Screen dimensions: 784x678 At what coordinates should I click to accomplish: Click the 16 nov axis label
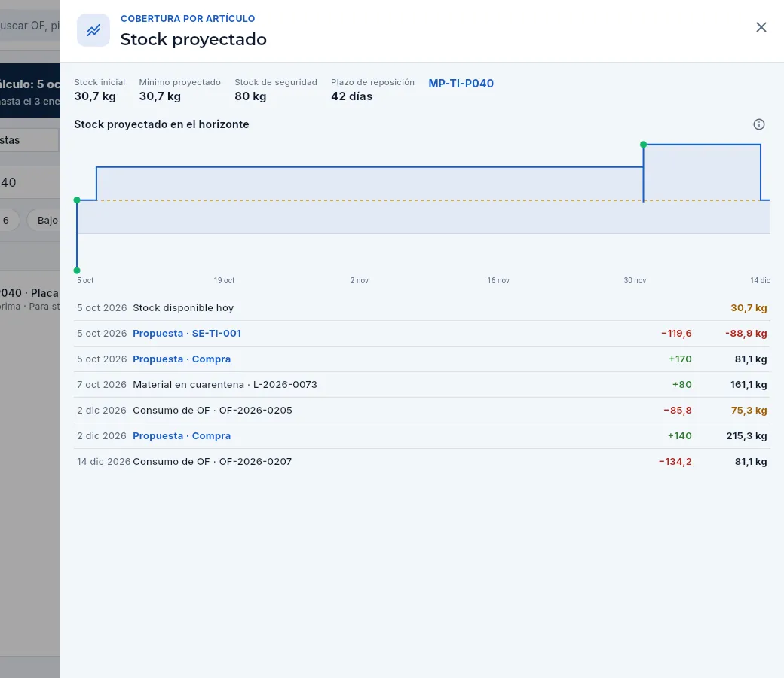(498, 280)
